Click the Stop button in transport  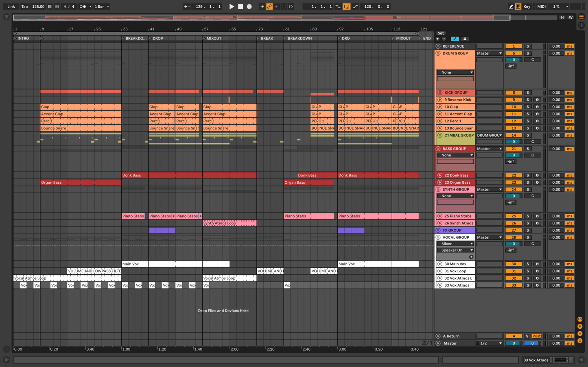click(x=240, y=7)
